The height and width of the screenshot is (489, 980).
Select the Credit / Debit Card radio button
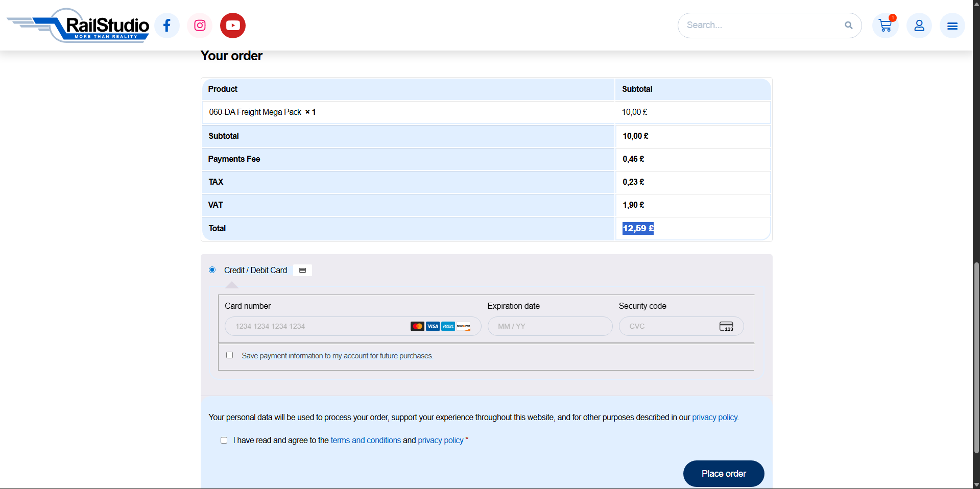(212, 270)
